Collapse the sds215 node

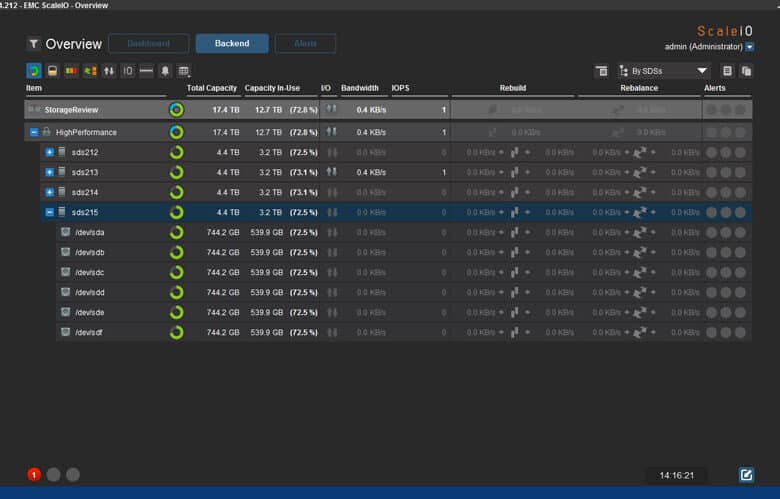tap(49, 212)
